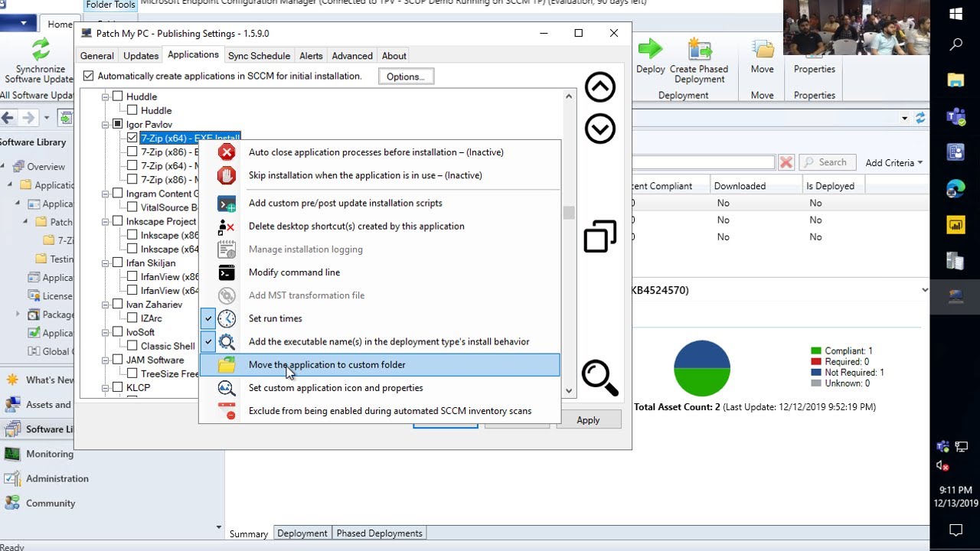
Task: Open Windows search from the taskbar
Action: pyautogui.click(x=955, y=45)
